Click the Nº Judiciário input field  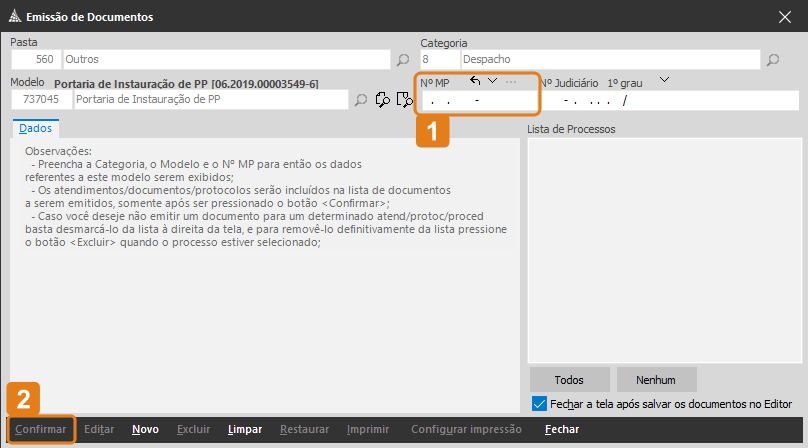click(670, 101)
